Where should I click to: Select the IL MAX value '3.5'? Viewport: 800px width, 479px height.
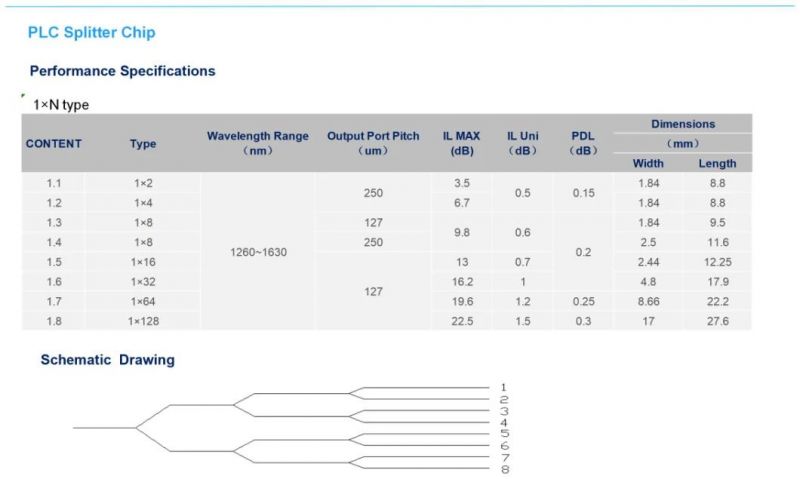coord(462,183)
